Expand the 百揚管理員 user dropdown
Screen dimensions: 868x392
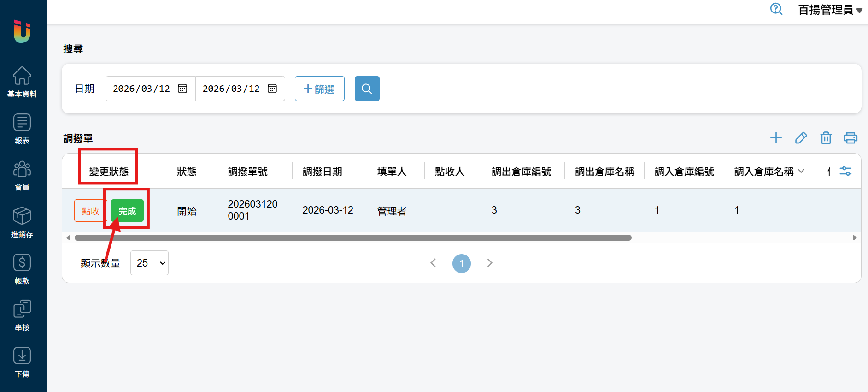830,10
